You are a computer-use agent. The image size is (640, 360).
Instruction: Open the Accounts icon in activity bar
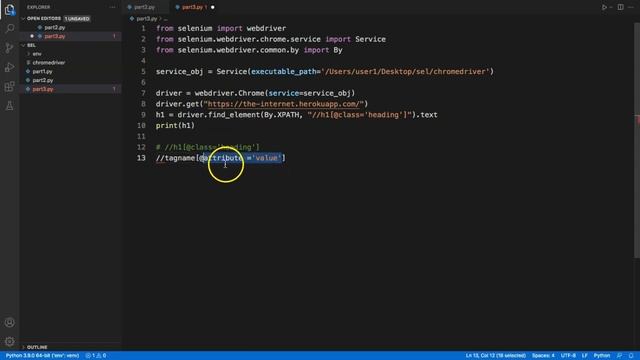coord(9,322)
